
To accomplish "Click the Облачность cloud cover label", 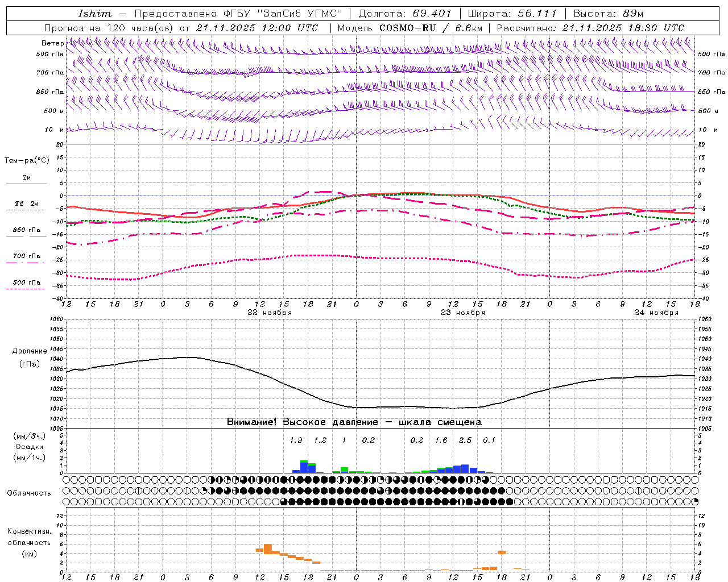I will click(29, 493).
